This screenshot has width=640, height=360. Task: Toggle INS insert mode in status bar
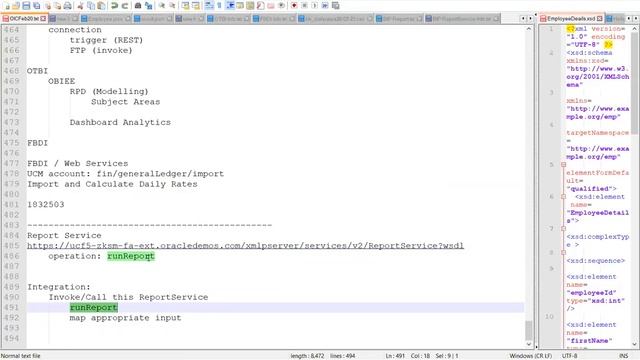[623, 356]
